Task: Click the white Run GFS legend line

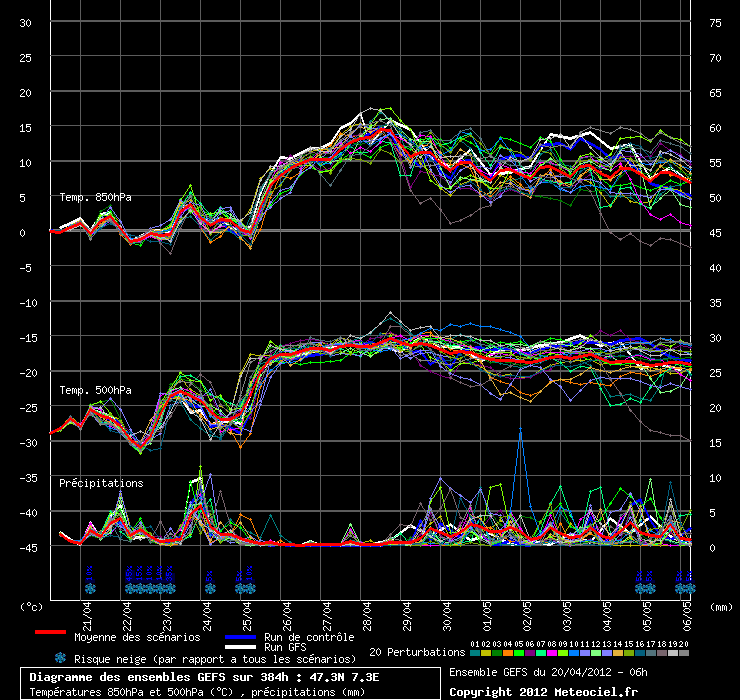Action: (241, 648)
